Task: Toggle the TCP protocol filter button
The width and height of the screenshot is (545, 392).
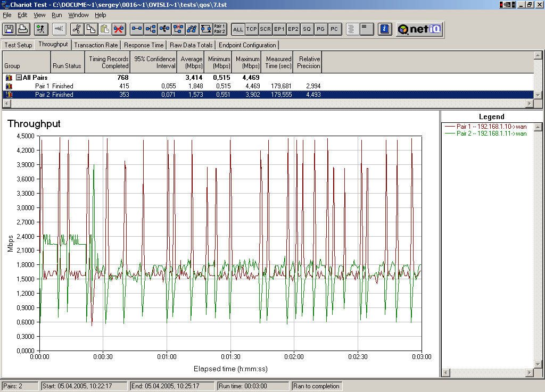Action: point(252,29)
